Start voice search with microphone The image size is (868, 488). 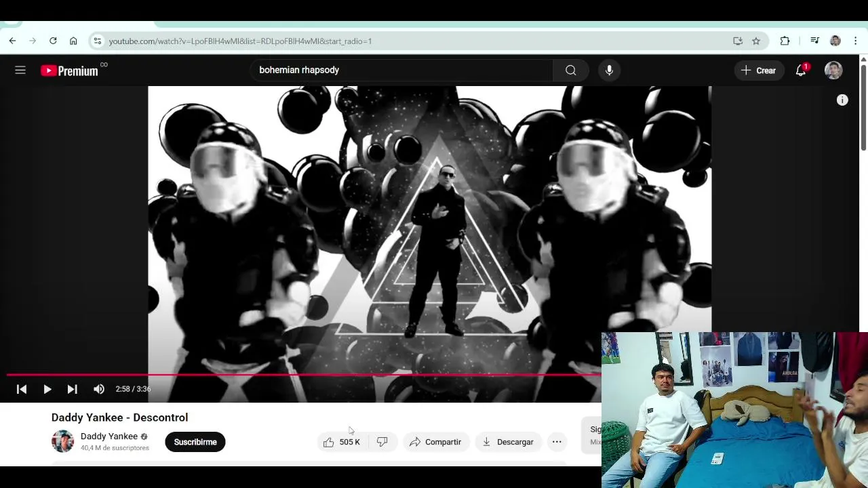click(609, 70)
